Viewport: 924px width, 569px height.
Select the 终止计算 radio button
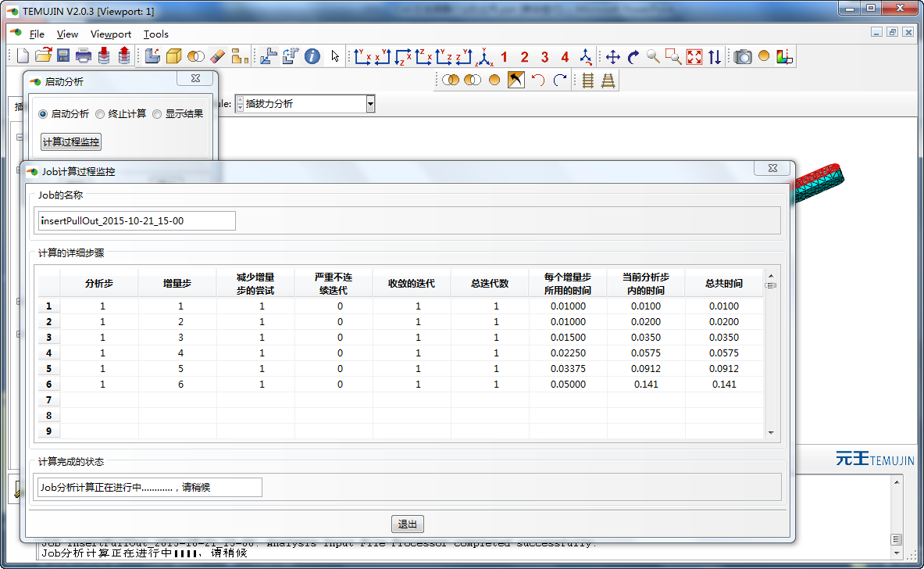100,114
